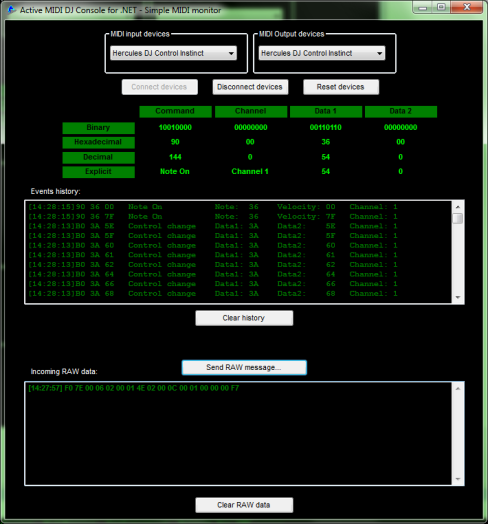The image size is (488, 524).
Task: Click the Clear RAW data button
Action: tap(244, 505)
